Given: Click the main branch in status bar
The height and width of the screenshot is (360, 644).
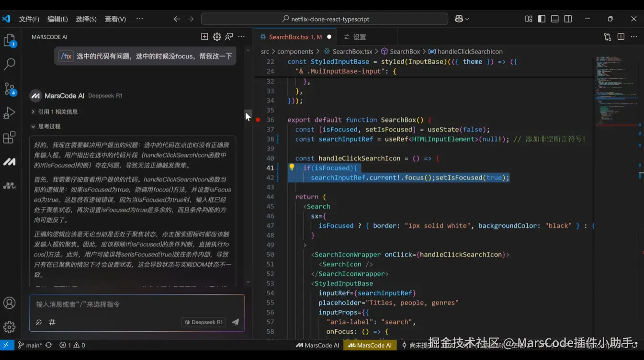Looking at the screenshot, I should [30, 345].
